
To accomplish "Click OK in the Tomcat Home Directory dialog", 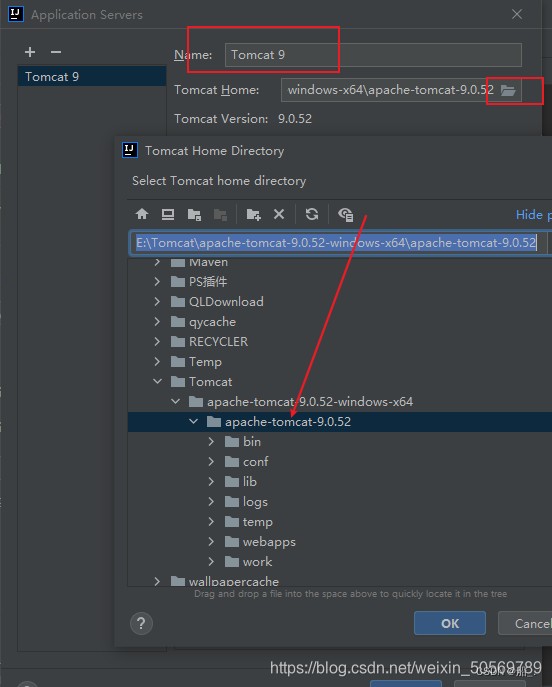I will [450, 623].
